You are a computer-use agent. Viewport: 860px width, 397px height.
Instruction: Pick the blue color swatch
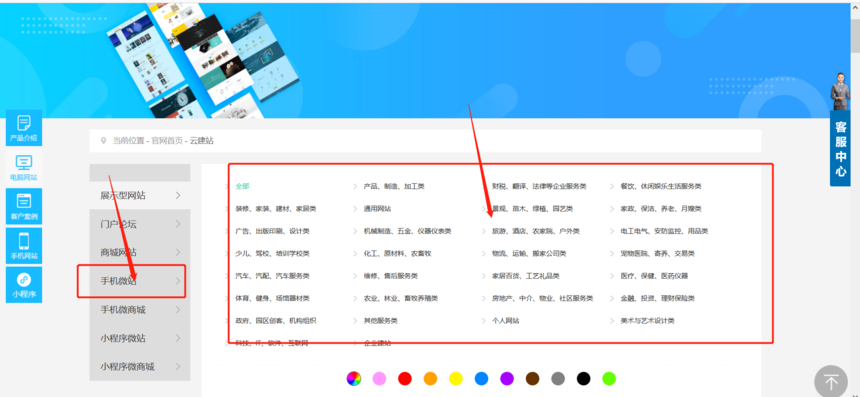481,378
